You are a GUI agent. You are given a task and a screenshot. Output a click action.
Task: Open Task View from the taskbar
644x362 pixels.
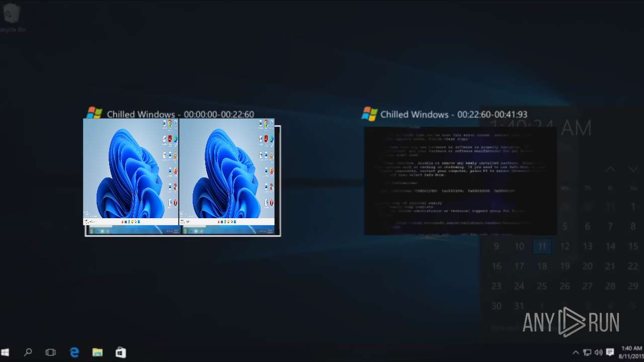[x=51, y=352]
